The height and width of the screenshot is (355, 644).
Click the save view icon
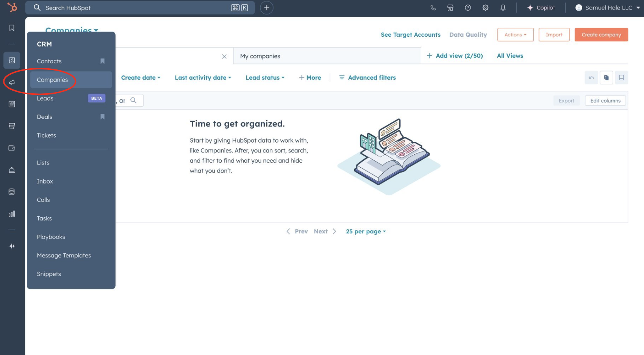point(621,78)
